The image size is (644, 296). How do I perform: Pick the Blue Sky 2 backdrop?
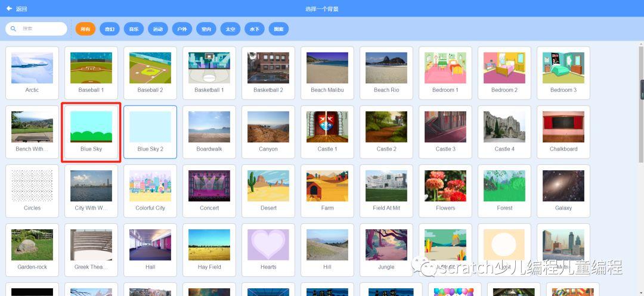150,132
